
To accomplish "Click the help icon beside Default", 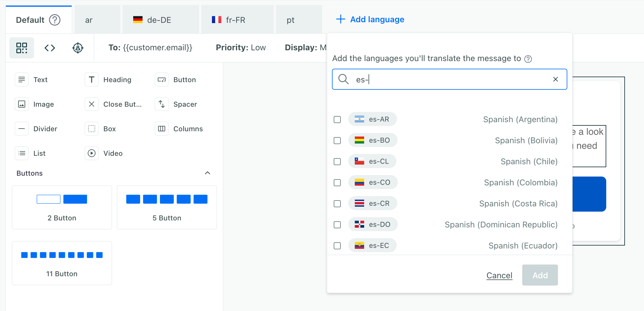I will point(55,20).
